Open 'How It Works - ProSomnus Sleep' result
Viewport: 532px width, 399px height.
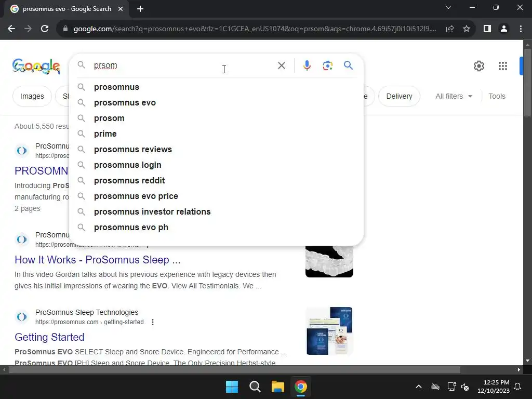tap(98, 260)
